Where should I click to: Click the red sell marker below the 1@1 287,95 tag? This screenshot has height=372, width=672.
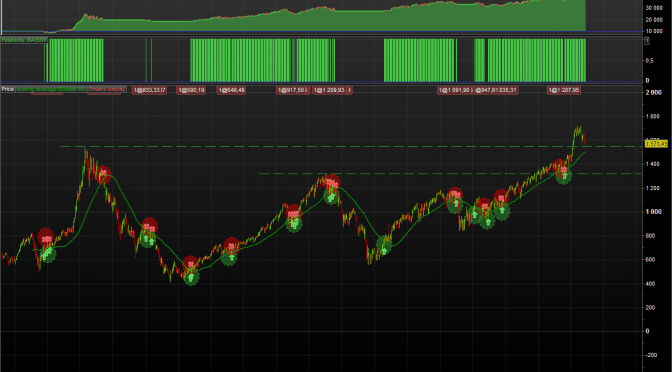pos(560,167)
